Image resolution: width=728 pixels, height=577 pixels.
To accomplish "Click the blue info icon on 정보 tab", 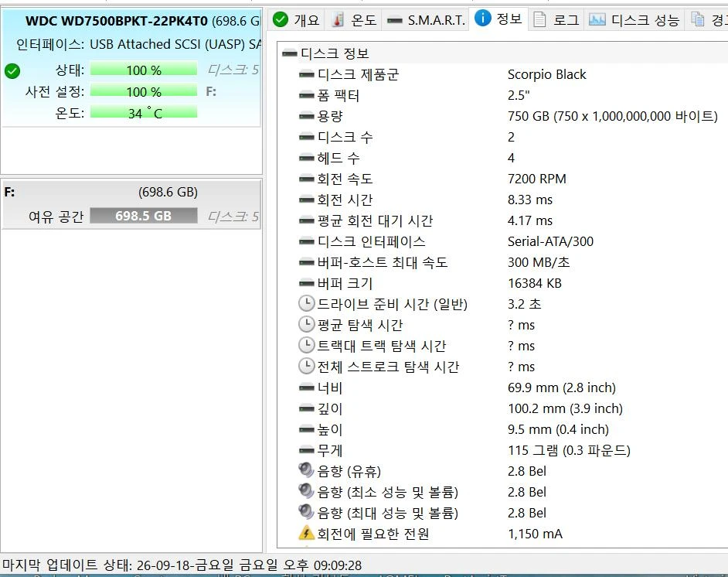I will [483, 18].
